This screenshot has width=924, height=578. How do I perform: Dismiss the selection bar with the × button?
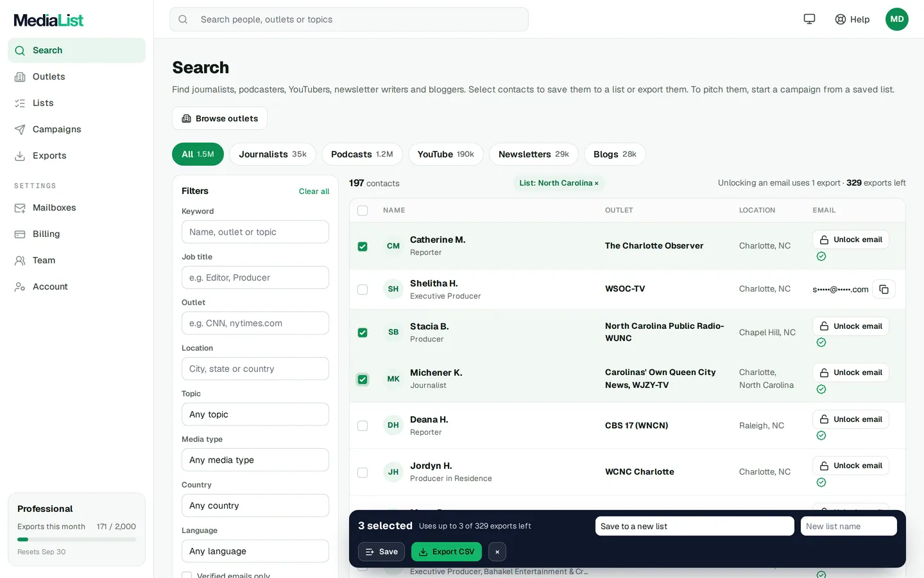(497, 552)
